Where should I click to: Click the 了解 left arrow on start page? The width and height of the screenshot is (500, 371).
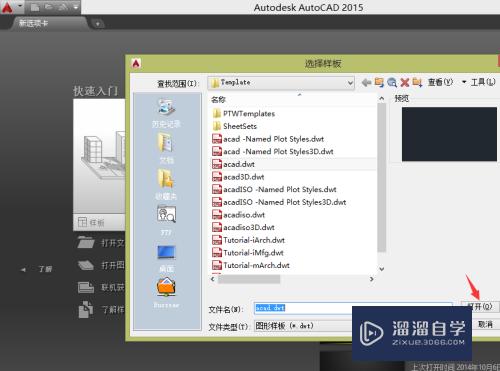click(23, 269)
